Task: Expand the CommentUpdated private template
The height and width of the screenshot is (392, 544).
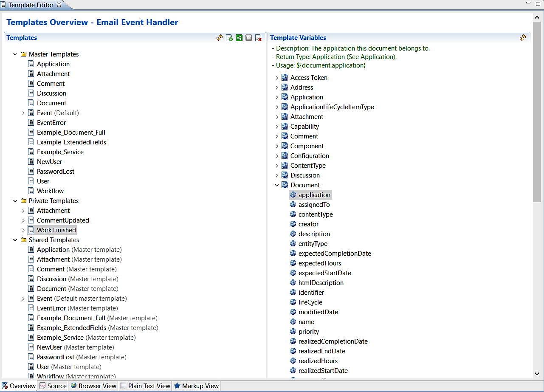Action: 23,220
